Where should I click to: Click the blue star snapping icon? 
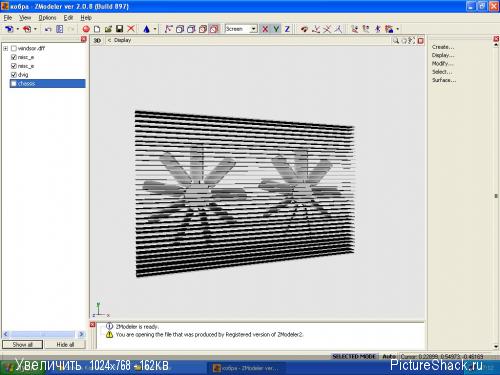point(378,29)
